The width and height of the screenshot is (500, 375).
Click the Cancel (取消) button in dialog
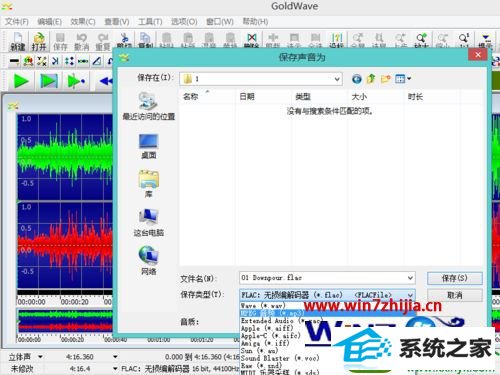pos(455,295)
